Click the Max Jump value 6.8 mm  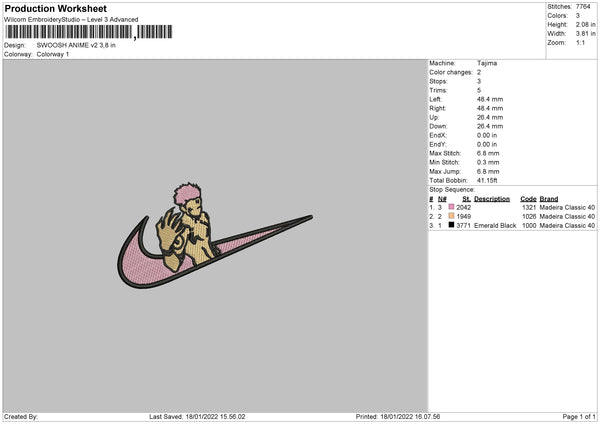pyautogui.click(x=488, y=171)
